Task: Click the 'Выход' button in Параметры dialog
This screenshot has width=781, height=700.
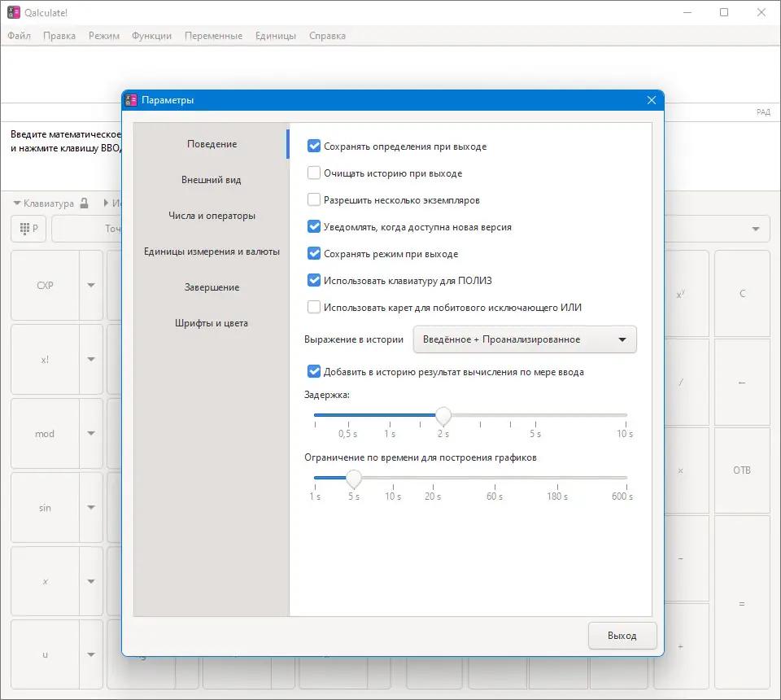Action: 622,636
